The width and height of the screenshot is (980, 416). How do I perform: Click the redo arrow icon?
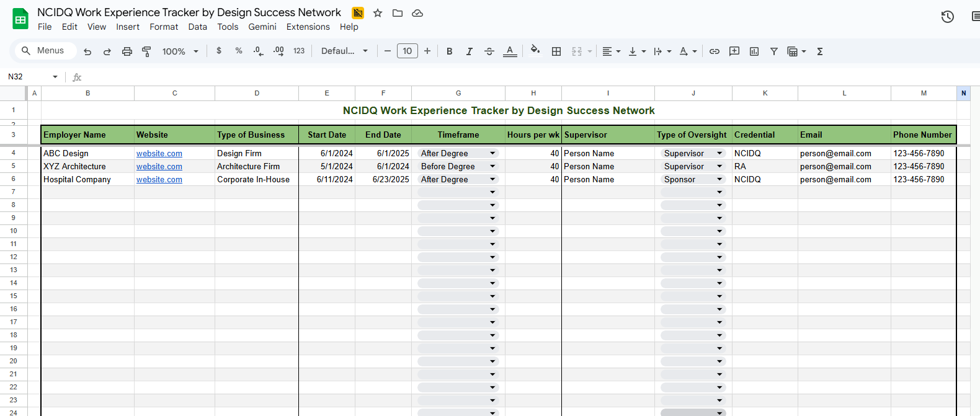tap(107, 51)
